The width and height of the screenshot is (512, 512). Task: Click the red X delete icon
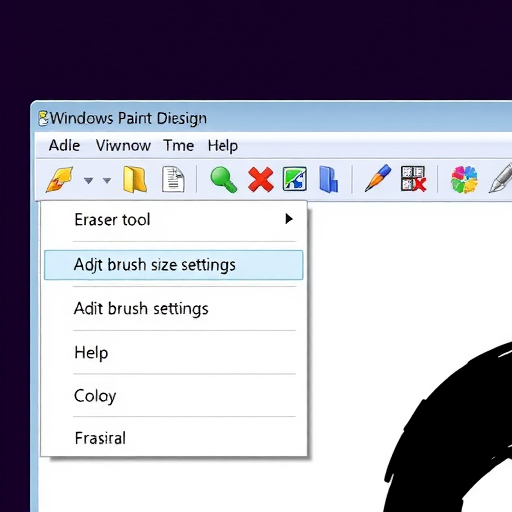tap(261, 180)
